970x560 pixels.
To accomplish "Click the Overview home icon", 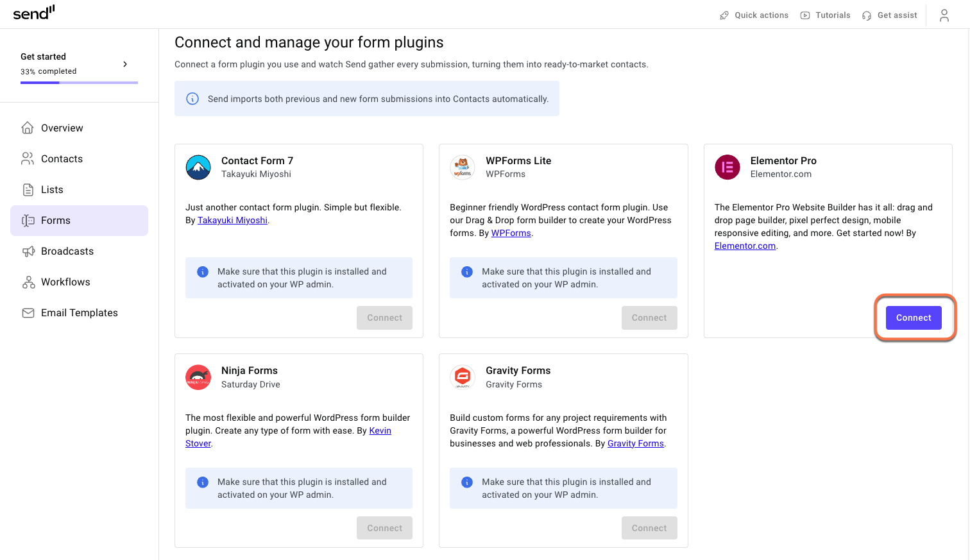I will pyautogui.click(x=28, y=128).
